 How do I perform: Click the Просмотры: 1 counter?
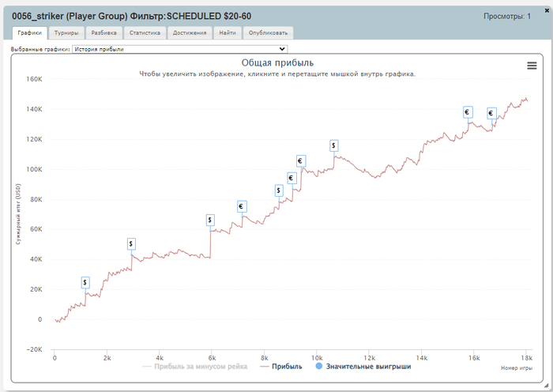(507, 17)
